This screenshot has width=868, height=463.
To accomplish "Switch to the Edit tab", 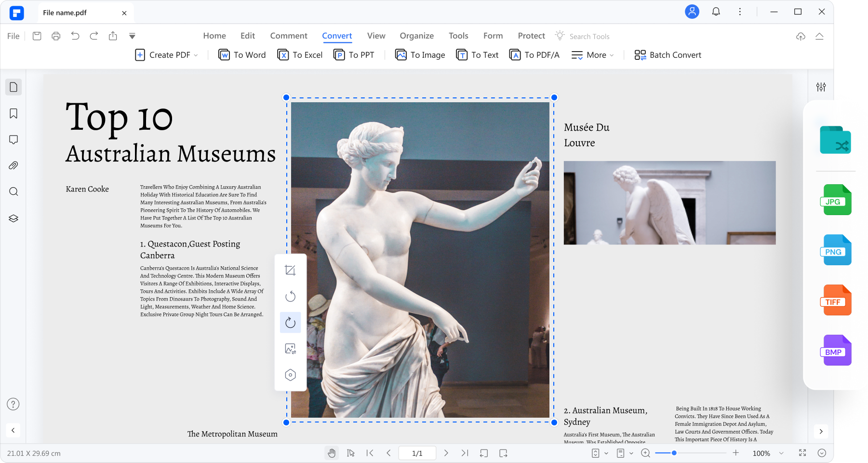I will coord(248,36).
